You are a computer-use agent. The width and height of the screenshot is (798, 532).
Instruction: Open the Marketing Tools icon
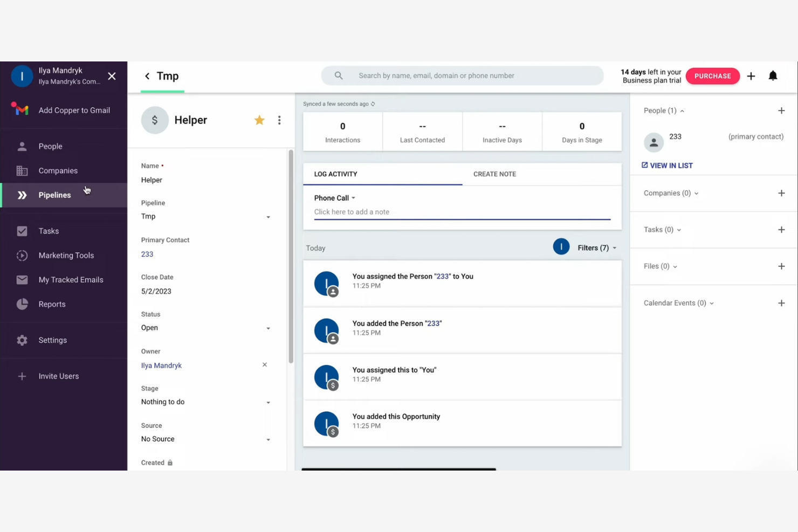(22, 255)
